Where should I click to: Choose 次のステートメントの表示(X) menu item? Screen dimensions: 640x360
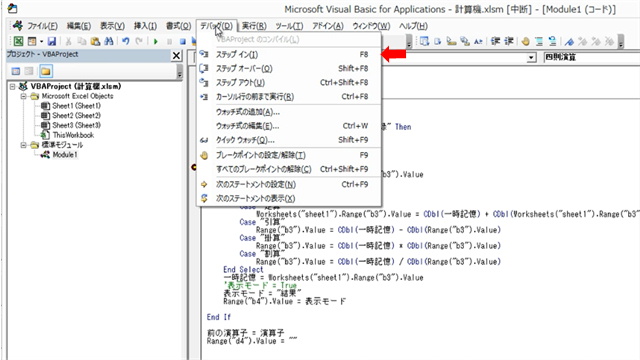(289, 198)
